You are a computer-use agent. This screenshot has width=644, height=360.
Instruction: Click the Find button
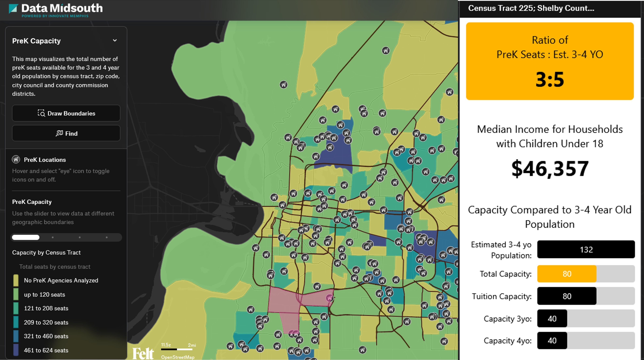[x=66, y=133]
